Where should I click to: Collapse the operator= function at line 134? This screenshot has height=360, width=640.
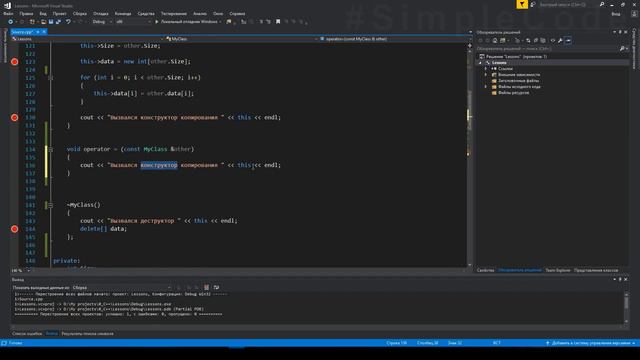pyautogui.click(x=51, y=149)
